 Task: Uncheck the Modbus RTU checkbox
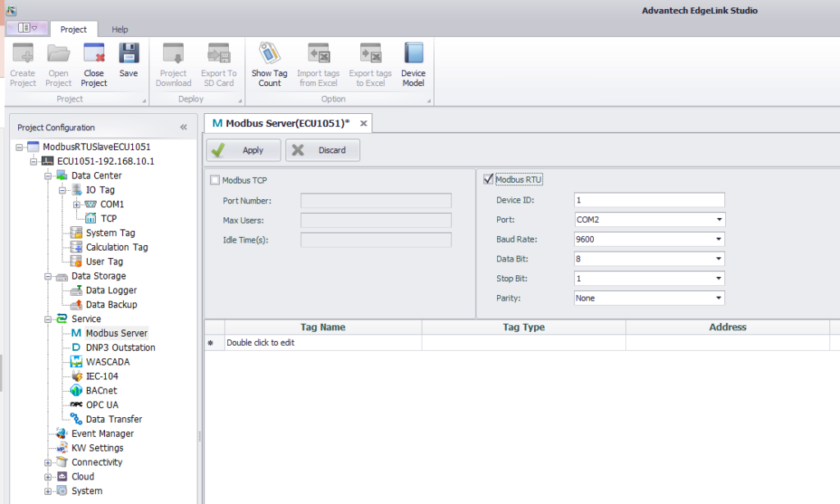pyautogui.click(x=488, y=179)
